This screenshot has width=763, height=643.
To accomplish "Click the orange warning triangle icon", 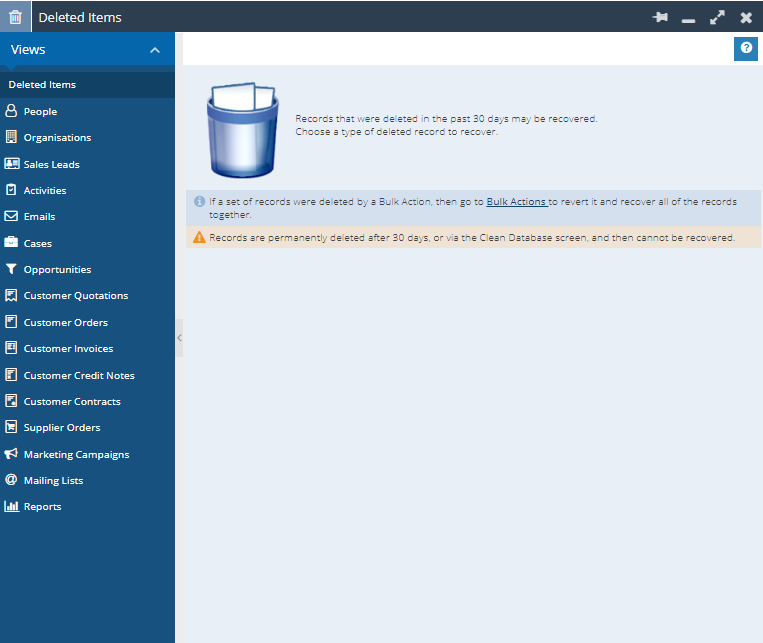I will click(x=199, y=238).
